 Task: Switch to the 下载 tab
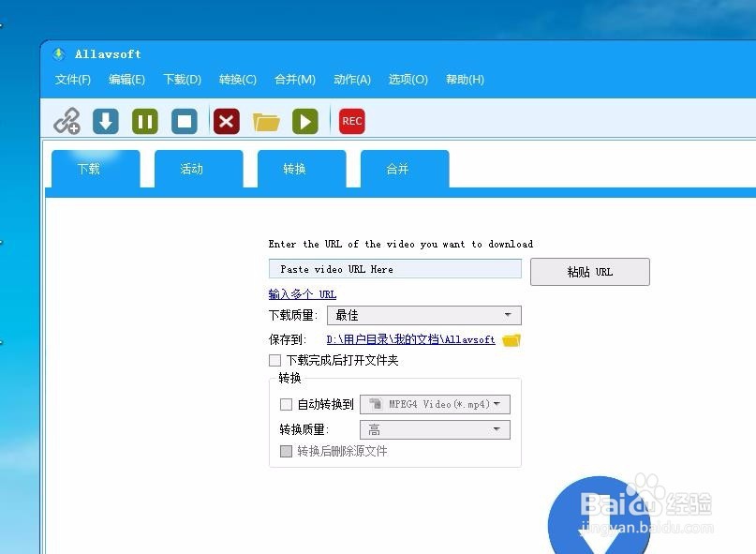96,169
